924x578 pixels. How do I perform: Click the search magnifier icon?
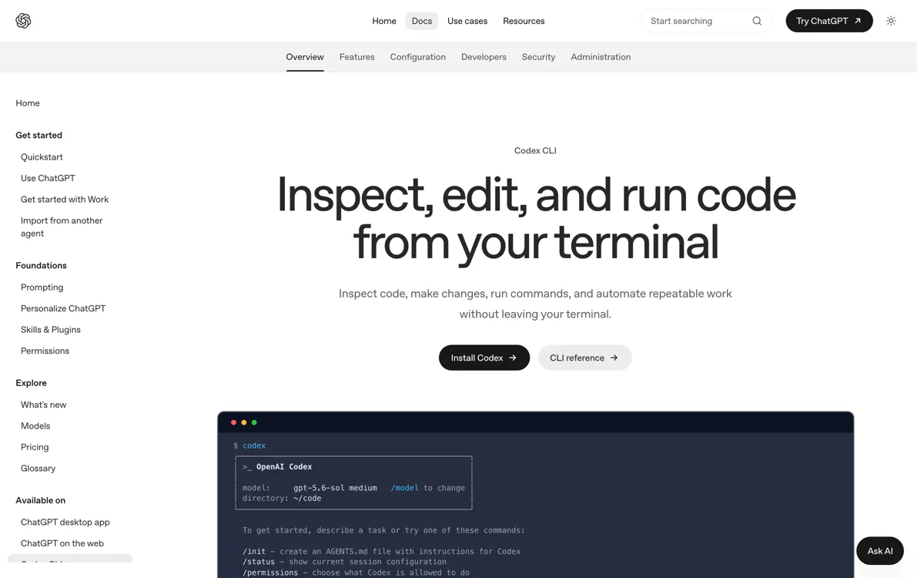pyautogui.click(x=757, y=21)
